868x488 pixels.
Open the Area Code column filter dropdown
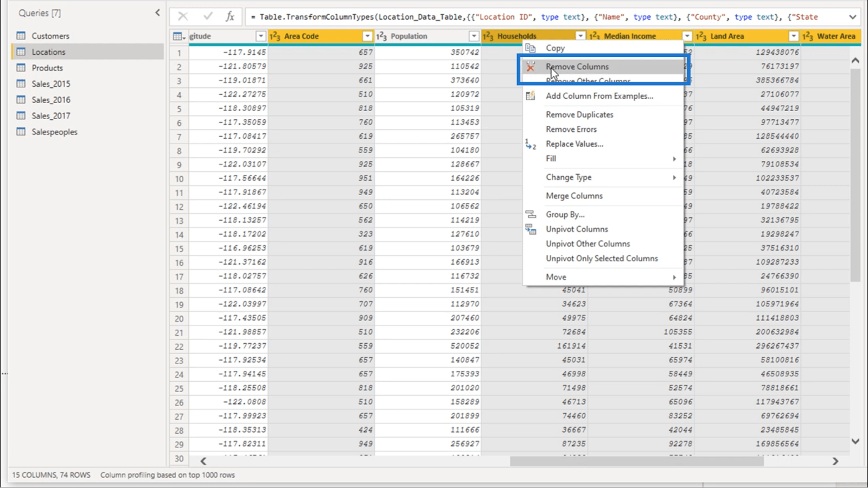(x=367, y=36)
